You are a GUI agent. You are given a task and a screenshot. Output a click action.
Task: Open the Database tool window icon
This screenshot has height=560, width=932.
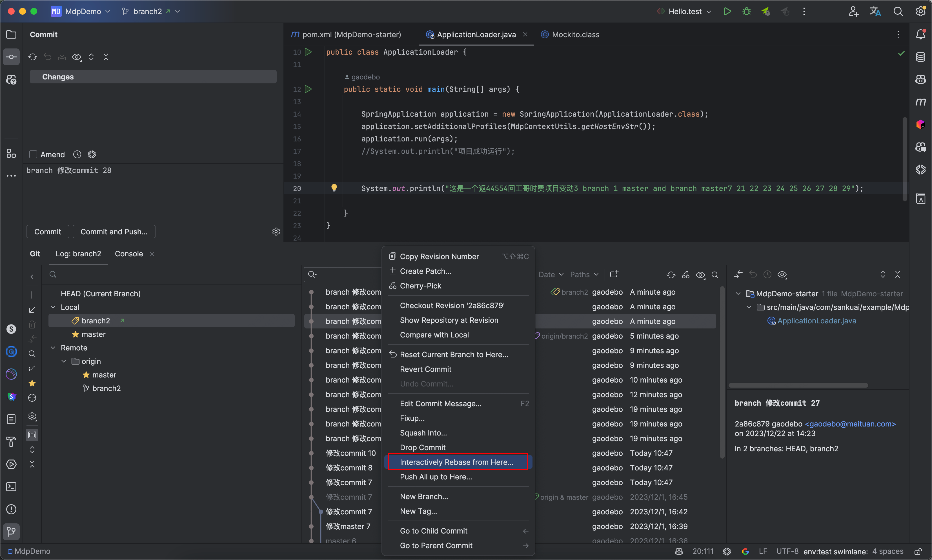pos(921,57)
